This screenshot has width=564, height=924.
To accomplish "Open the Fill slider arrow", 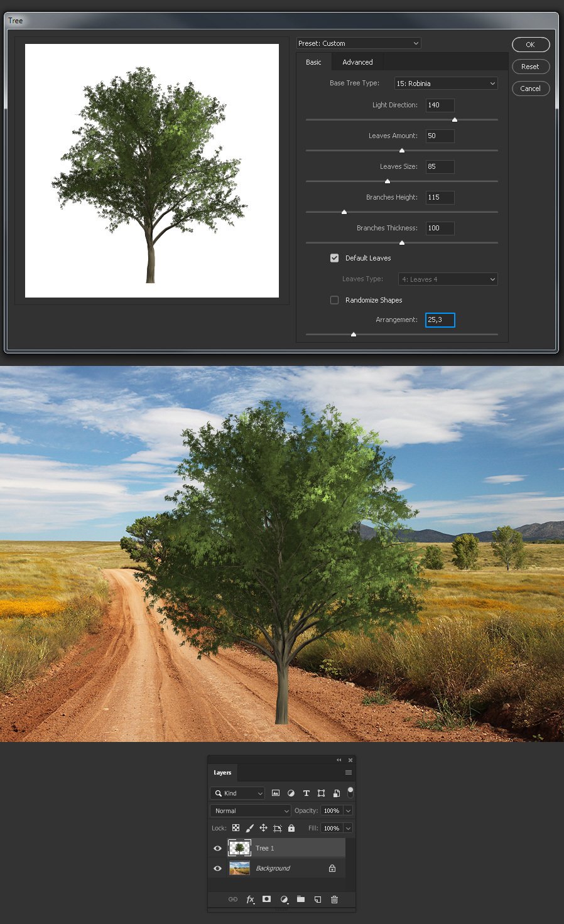I will [348, 828].
